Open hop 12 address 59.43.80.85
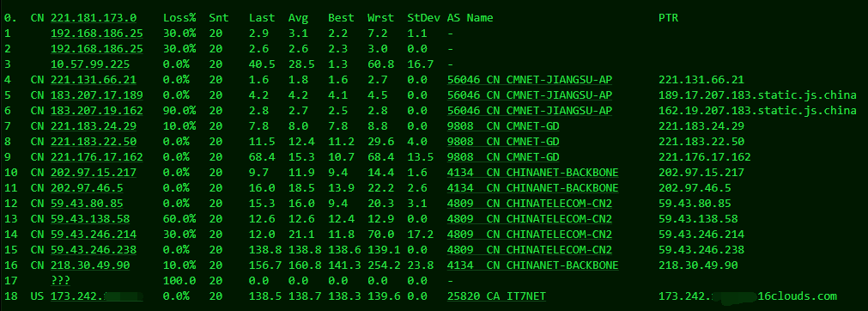The image size is (868, 311). 87,204
